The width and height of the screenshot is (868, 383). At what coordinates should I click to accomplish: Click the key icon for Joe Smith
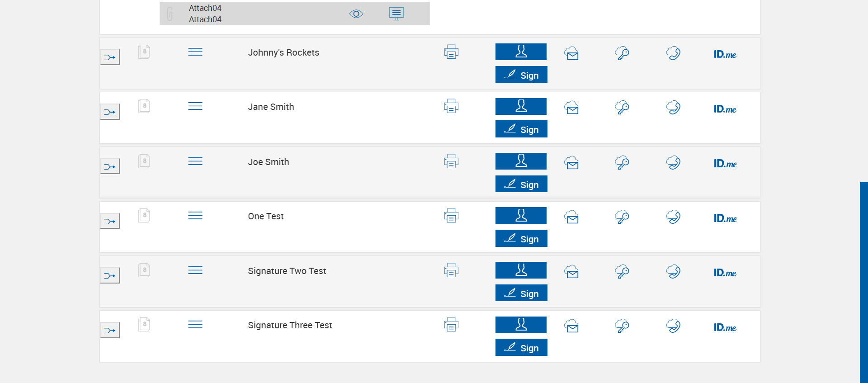click(622, 162)
